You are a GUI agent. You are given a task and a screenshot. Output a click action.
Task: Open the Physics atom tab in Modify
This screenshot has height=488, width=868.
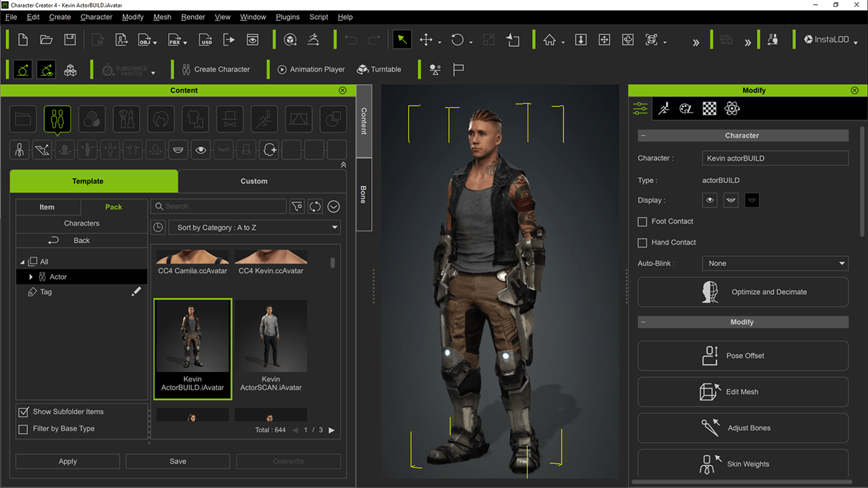732,108
